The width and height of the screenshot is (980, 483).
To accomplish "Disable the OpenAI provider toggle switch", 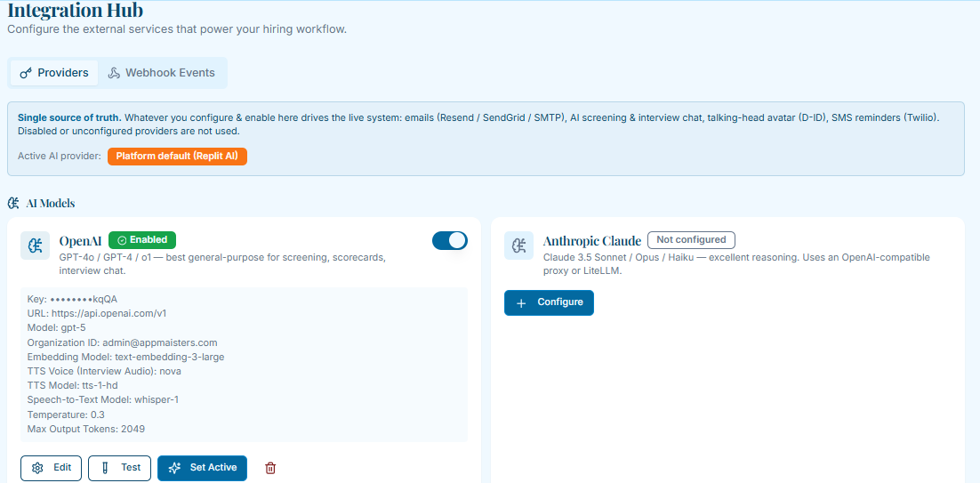I will pos(450,240).
